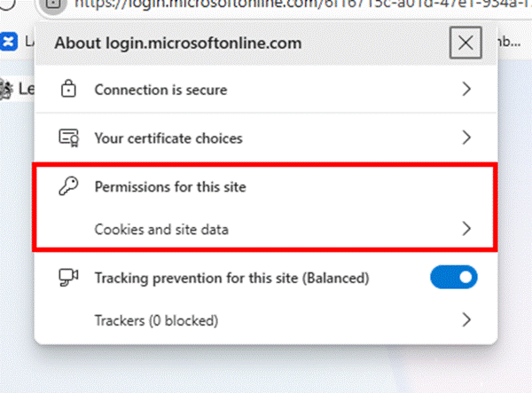Turn off tracking prevention for this site
The width and height of the screenshot is (532, 393).
click(x=453, y=279)
